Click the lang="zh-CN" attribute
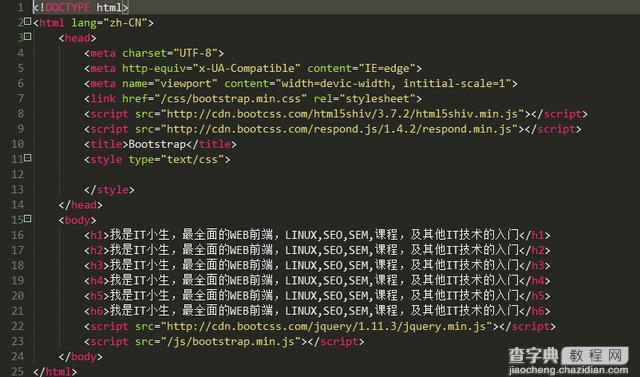This screenshot has width=640, height=377. pyautogui.click(x=109, y=23)
